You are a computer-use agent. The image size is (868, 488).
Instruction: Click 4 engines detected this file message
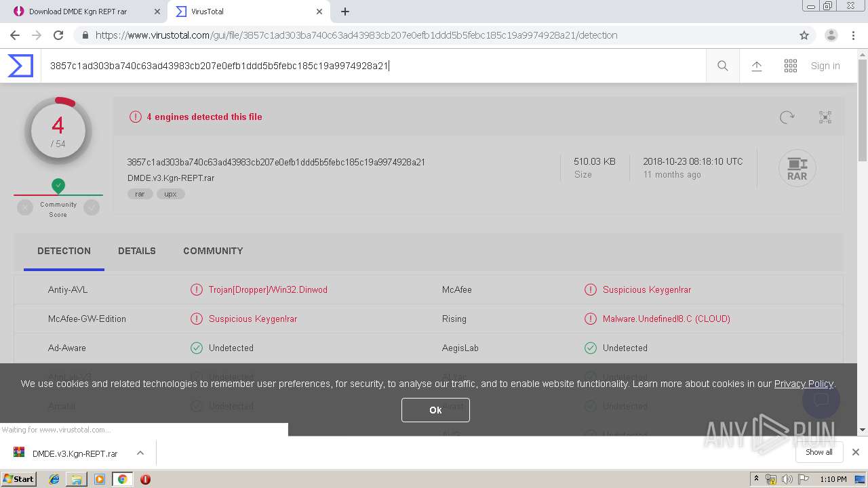(204, 117)
